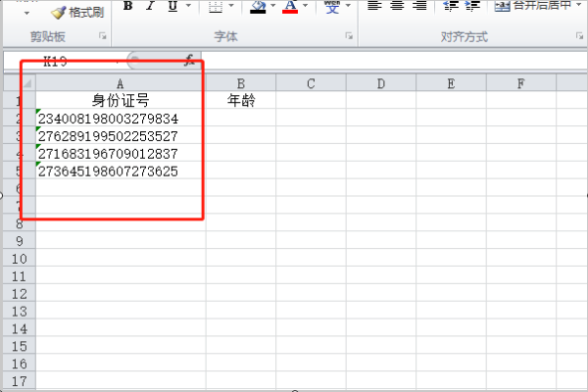588x392 pixels.
Task: Open the paste options dropdown arrow
Action: coord(26,13)
